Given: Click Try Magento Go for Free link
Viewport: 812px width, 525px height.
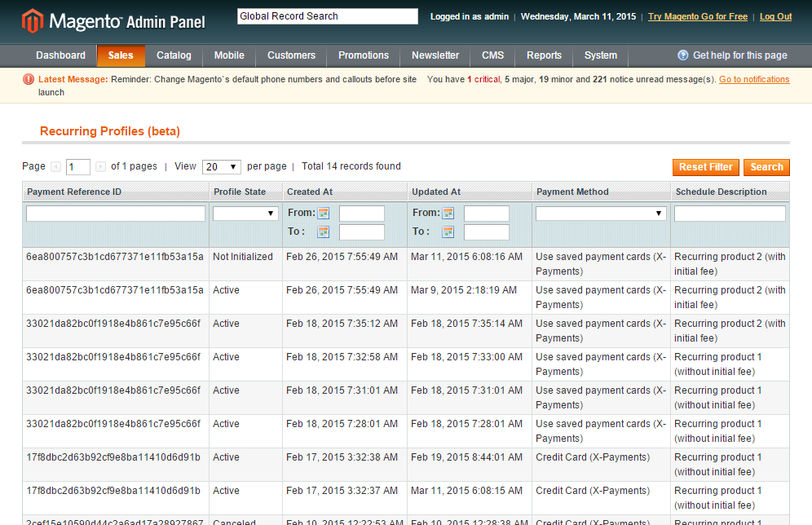Looking at the screenshot, I should [x=698, y=16].
